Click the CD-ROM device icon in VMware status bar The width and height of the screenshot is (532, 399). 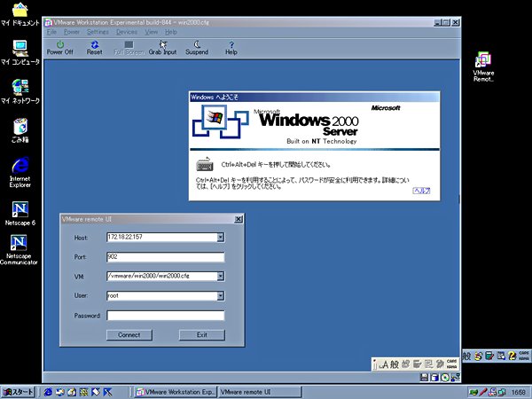(x=445, y=378)
